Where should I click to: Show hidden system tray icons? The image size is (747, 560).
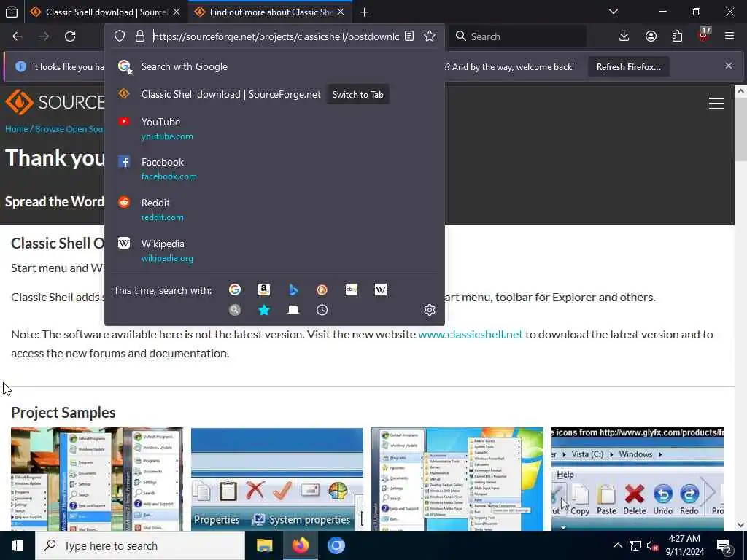pyautogui.click(x=617, y=545)
